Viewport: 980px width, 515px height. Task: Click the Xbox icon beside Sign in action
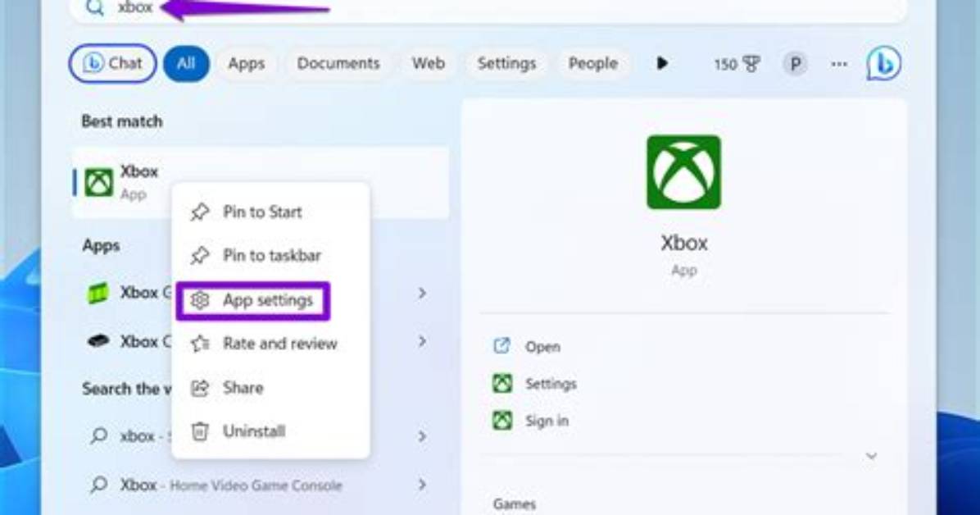pyautogui.click(x=502, y=421)
